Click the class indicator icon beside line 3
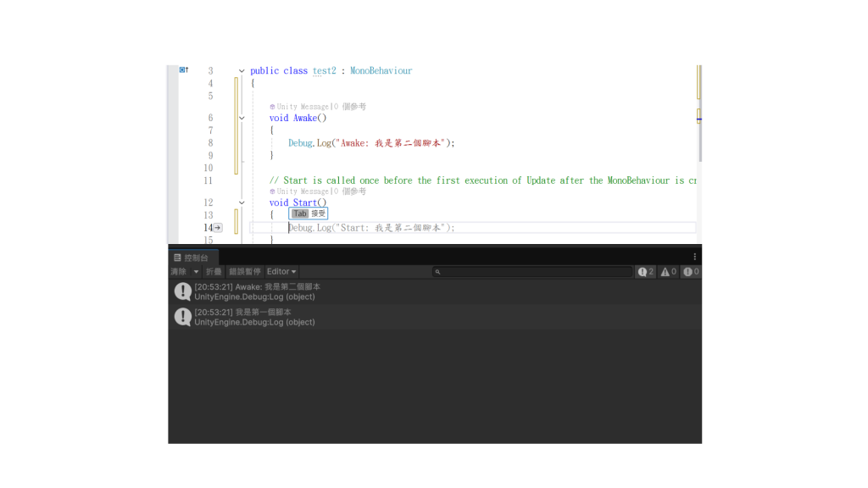 click(184, 69)
